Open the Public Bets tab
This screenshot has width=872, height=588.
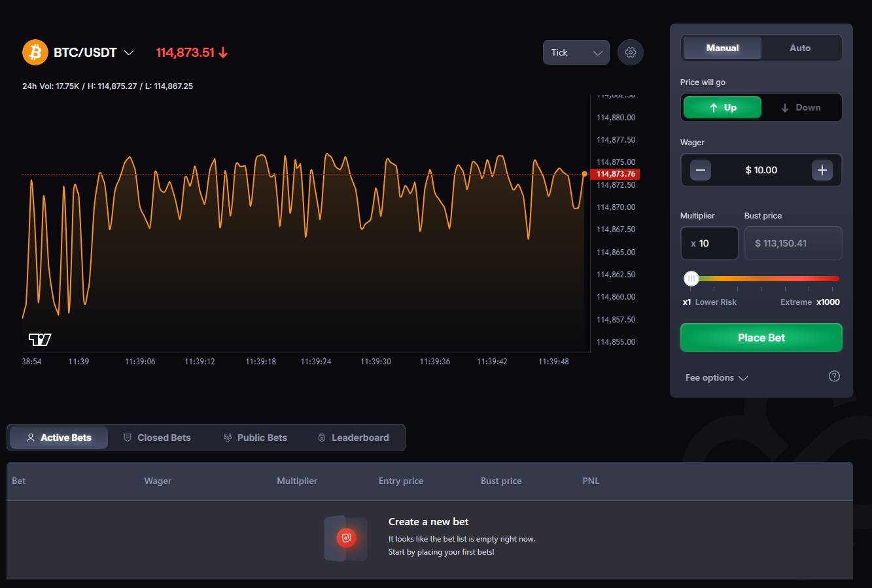(255, 438)
